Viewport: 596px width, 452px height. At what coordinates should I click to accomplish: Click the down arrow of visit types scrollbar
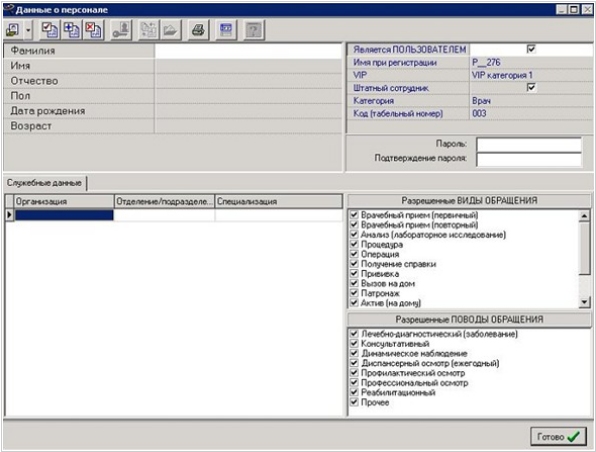[x=584, y=302]
